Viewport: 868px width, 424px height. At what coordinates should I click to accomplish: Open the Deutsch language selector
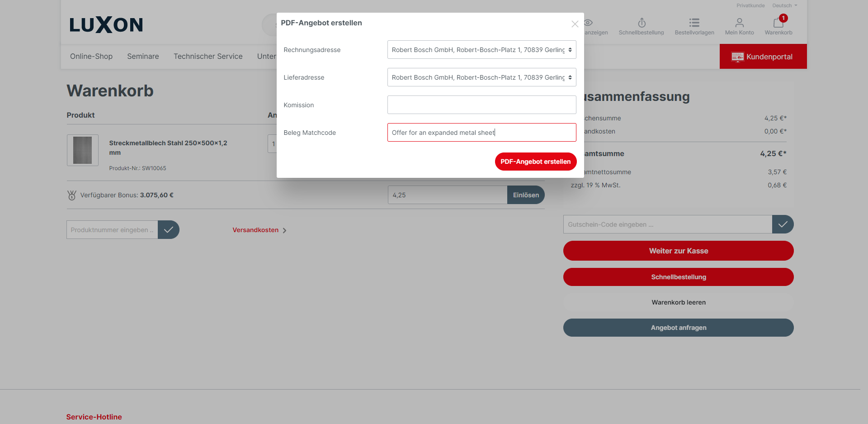784,5
